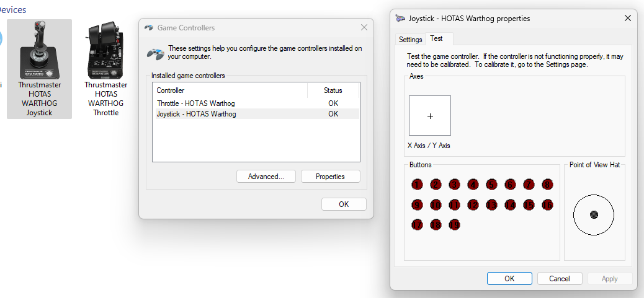The image size is (644, 298).
Task: Click Cancel in Warthog properties dialog
Action: 560,278
